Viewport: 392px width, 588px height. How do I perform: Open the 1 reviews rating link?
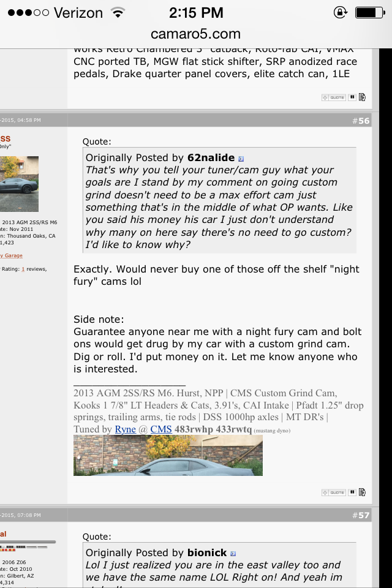click(x=23, y=269)
